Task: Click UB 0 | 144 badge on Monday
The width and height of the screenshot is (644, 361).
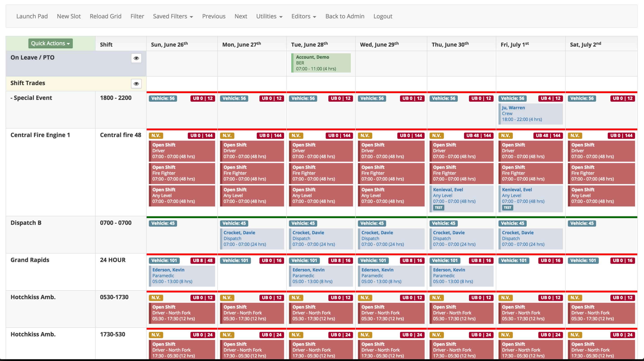Action: click(270, 135)
